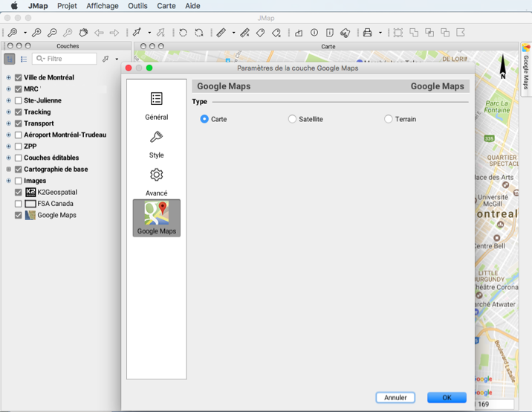Select the Google Maps section in sidebar

pyautogui.click(x=157, y=218)
